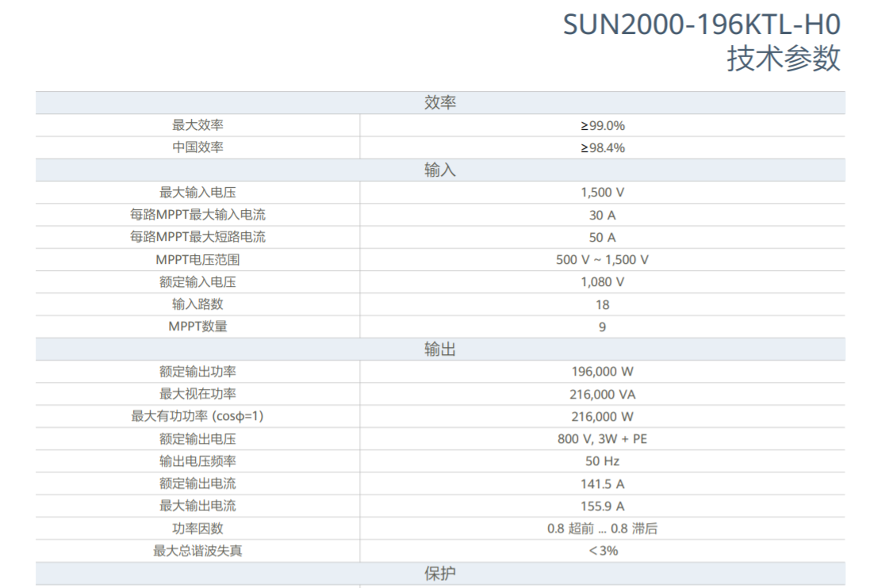This screenshot has height=588, width=889.
Task: Select the 0.8 超前 ... 0.8 滞后 value
Action: point(602,529)
